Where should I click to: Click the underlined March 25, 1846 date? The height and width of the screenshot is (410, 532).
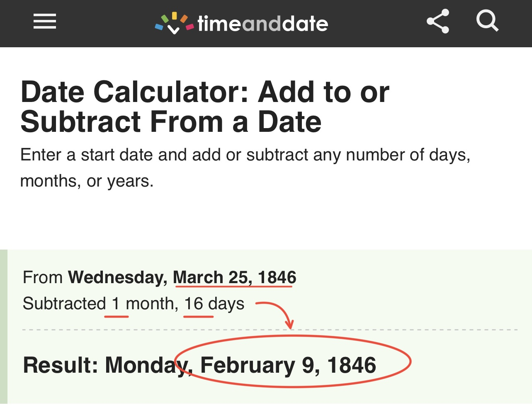[x=234, y=277]
